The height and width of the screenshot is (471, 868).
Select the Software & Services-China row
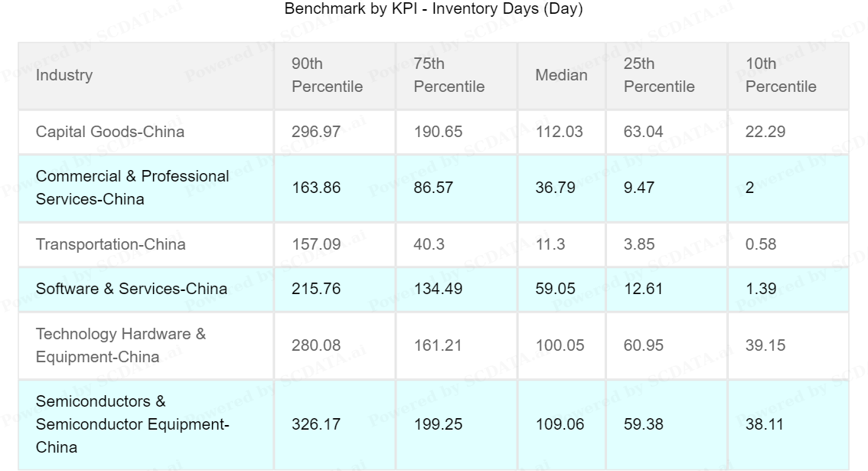[x=132, y=289]
